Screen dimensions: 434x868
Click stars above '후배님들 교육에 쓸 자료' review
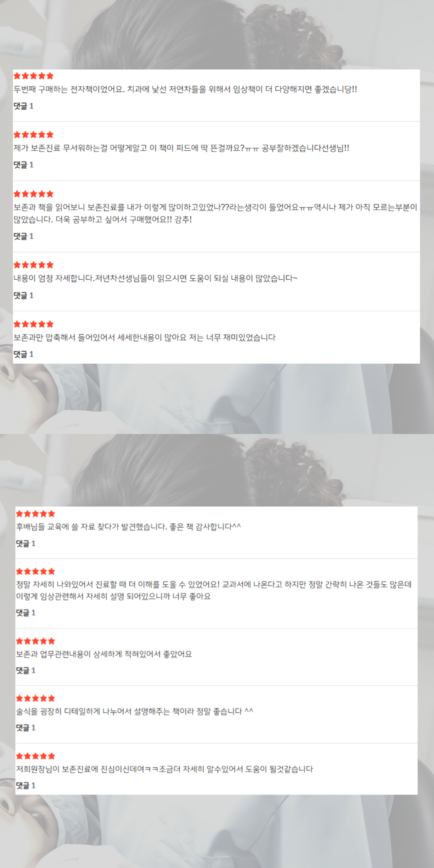point(35,514)
